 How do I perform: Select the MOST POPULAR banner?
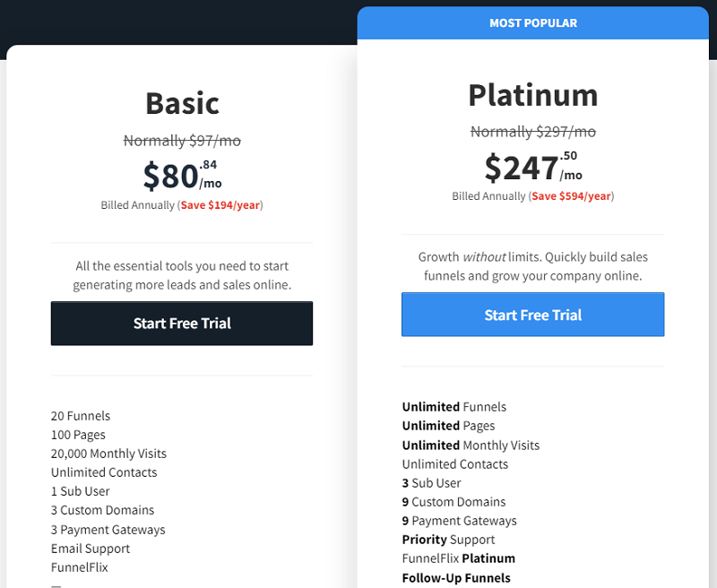[x=533, y=23]
